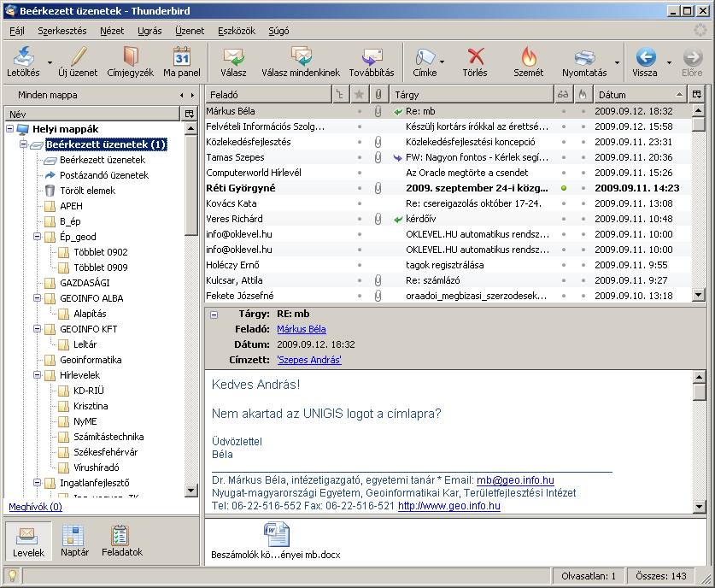
Task: Toggle junk status of Kovács Kata's message
Action: click(x=583, y=203)
